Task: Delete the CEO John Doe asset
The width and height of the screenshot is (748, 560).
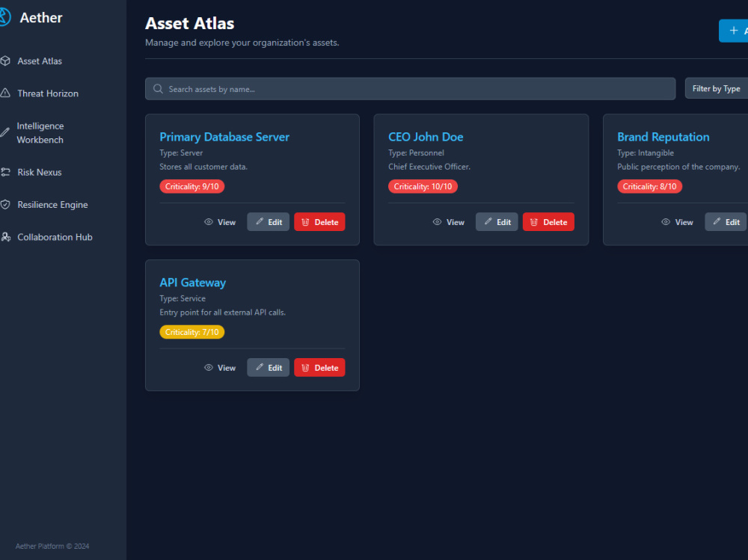Action: point(548,222)
